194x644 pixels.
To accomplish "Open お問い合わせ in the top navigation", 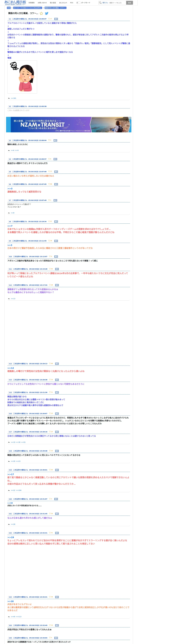I will [x=42, y=3].
